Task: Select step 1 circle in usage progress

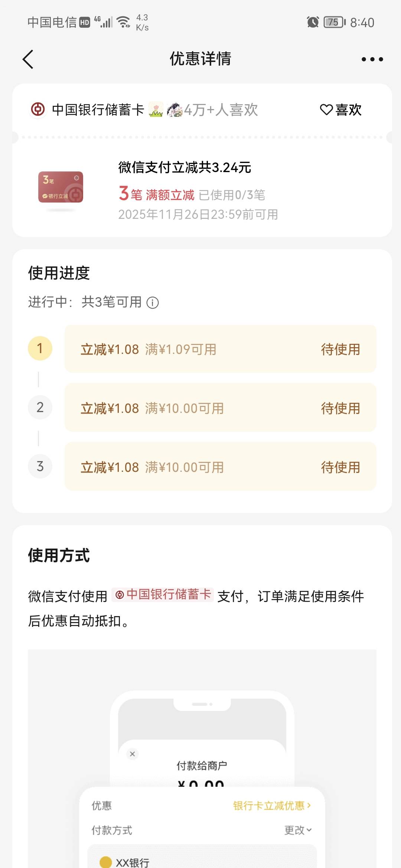Action: click(x=40, y=348)
